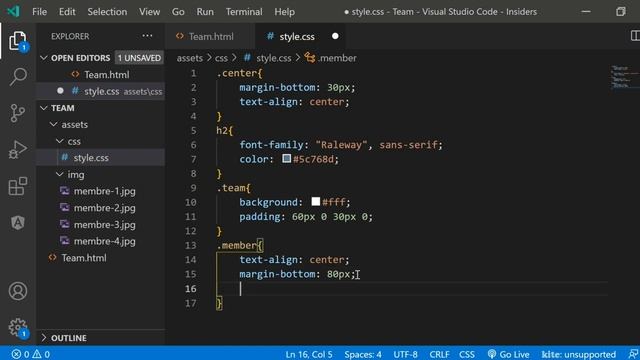Click 'assets' in the breadcrumb path
Viewport: 640px width, 360px height.
click(189, 58)
